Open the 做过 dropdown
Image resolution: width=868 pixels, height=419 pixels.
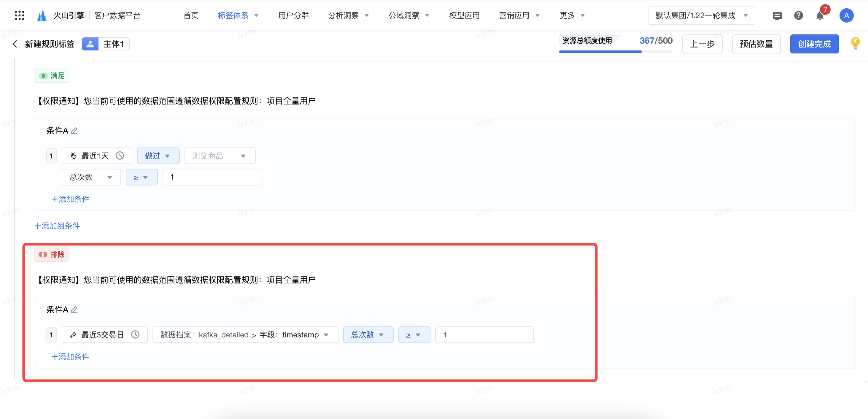coord(158,155)
